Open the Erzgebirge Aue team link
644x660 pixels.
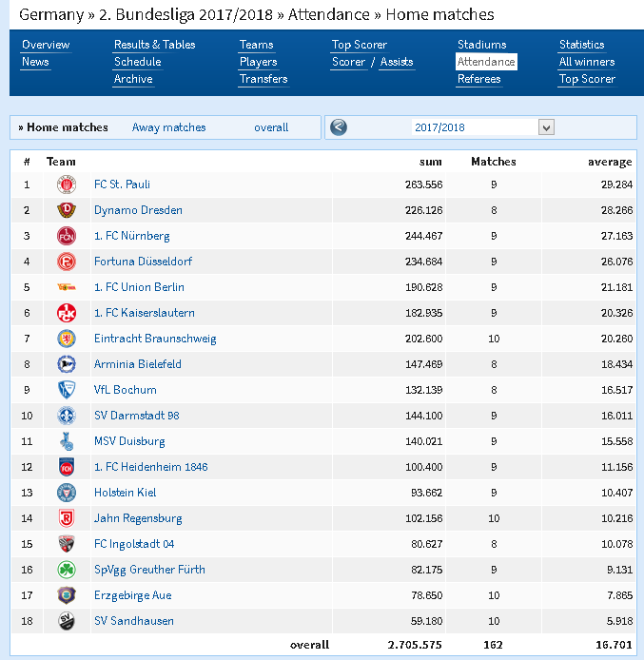(133, 595)
